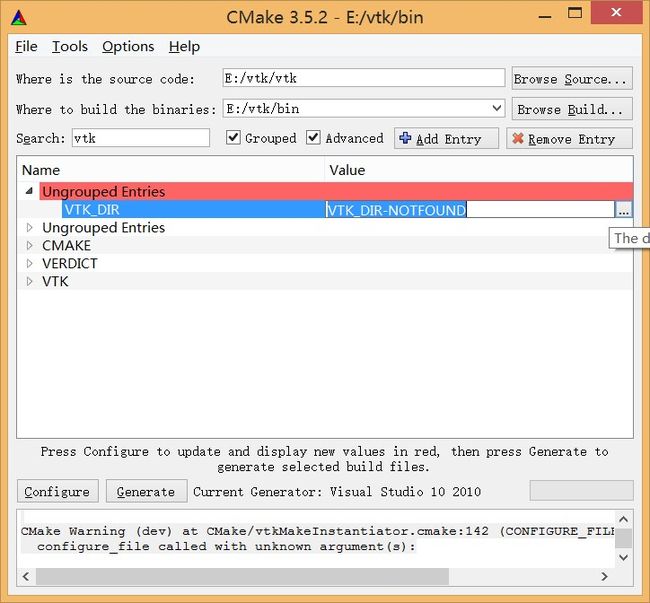The height and width of the screenshot is (603, 650).
Task: Open the build binaries path dropdown
Action: tap(497, 109)
